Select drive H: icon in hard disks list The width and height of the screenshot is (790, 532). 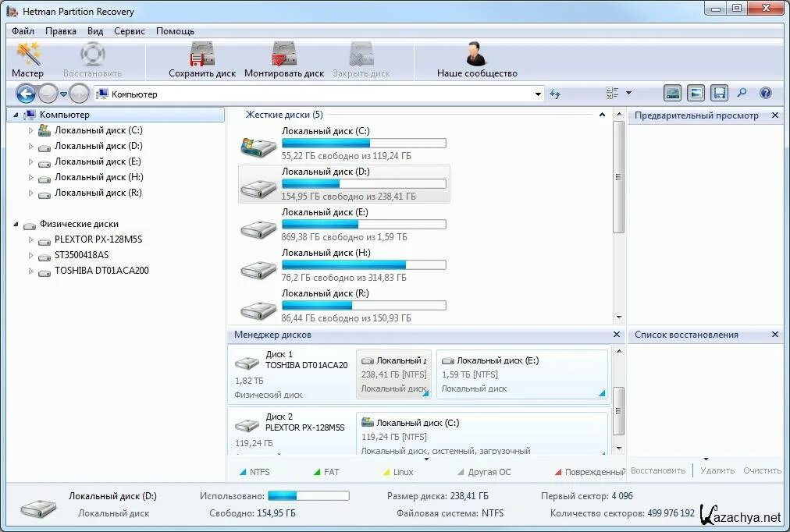tap(258, 270)
